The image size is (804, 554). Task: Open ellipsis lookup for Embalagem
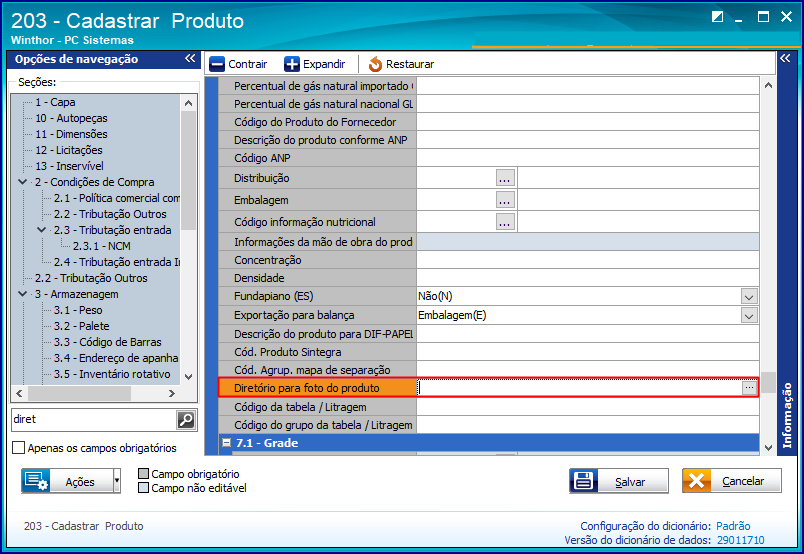[x=505, y=200]
